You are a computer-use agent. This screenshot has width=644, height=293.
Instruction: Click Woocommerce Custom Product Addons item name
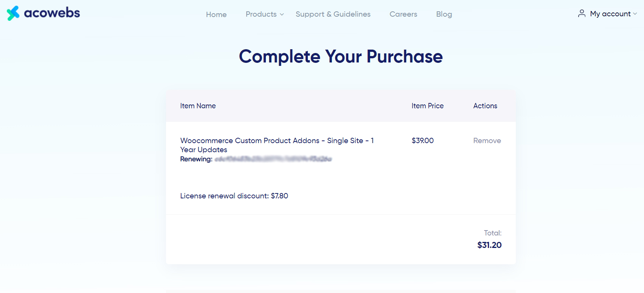tap(277, 145)
